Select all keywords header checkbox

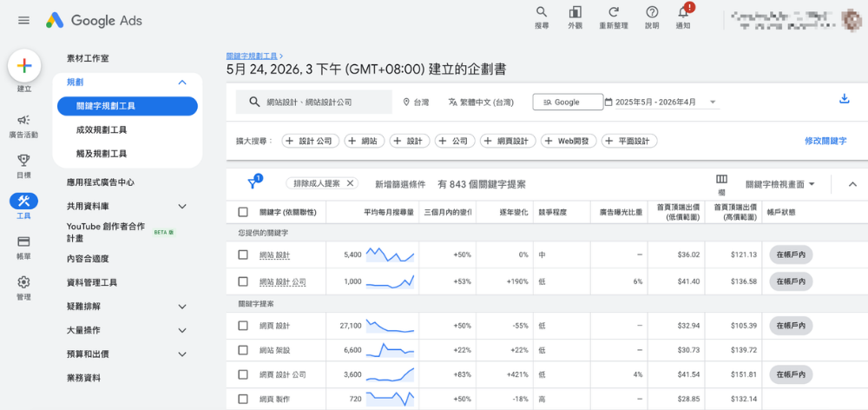[243, 212]
